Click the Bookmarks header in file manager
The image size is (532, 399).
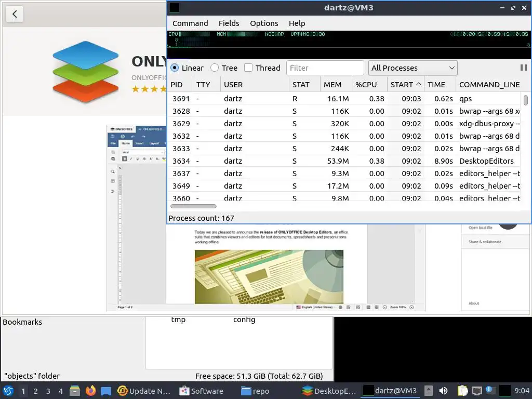click(22, 322)
